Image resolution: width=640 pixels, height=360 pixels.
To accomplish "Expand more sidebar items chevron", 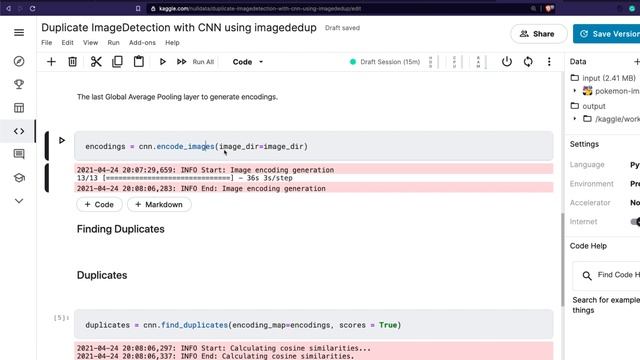I will coord(19,201).
